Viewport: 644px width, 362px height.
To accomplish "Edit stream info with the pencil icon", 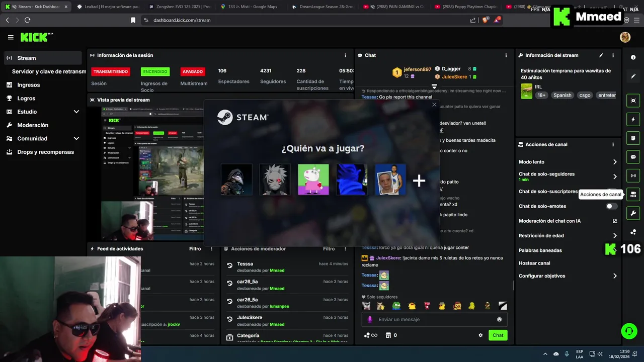I will (601, 55).
